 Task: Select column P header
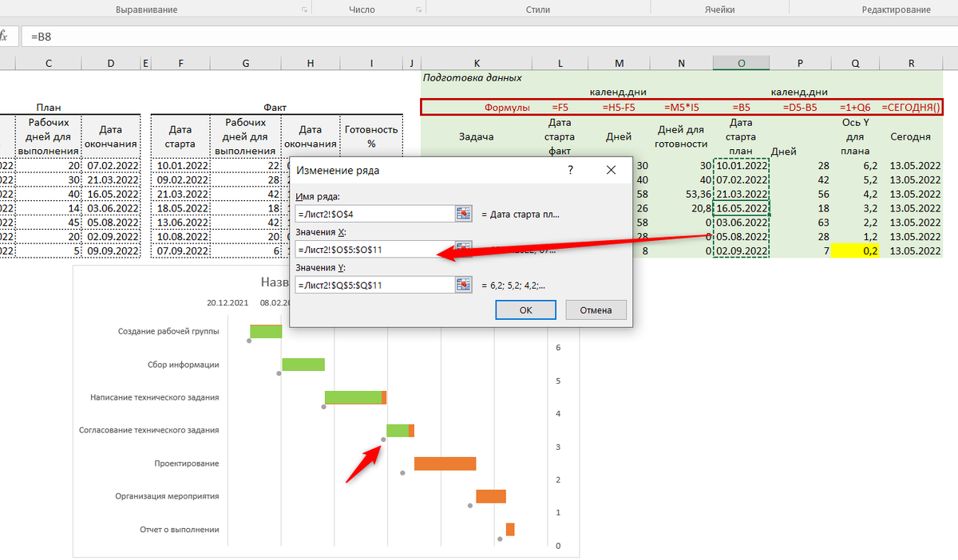pyautogui.click(x=800, y=63)
